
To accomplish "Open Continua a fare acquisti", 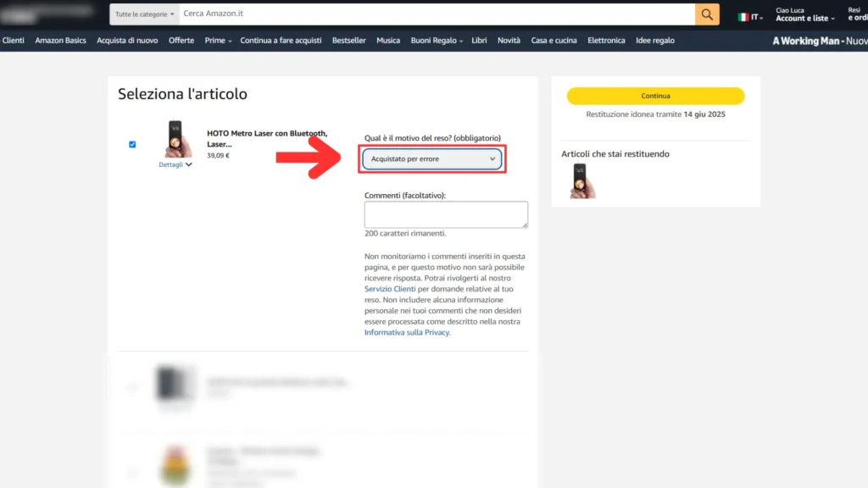I will 281,41.
